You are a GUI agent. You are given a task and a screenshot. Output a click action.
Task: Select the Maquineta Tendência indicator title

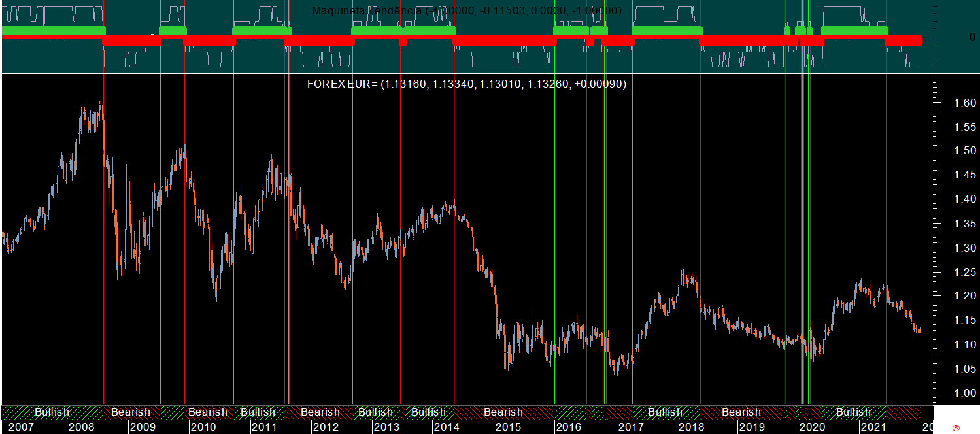click(x=467, y=11)
